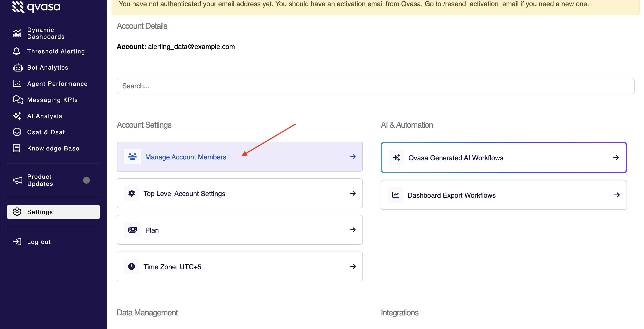This screenshot has height=329, width=644.
Task: Open Csat & Dsat page
Action: (53, 132)
